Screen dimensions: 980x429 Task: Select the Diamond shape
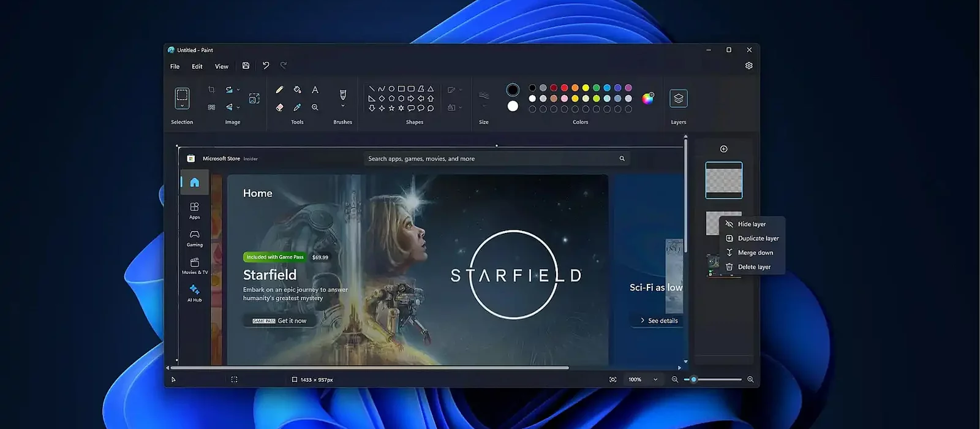coord(382,98)
